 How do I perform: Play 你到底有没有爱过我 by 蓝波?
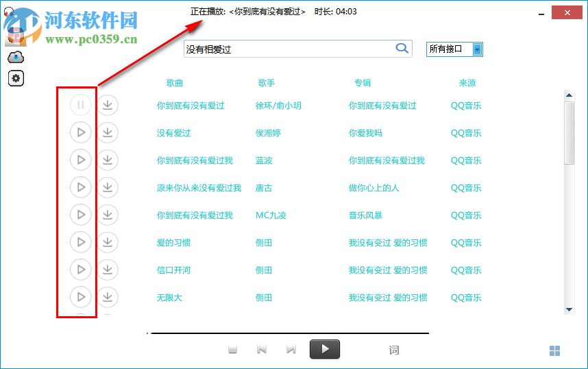[x=81, y=160]
